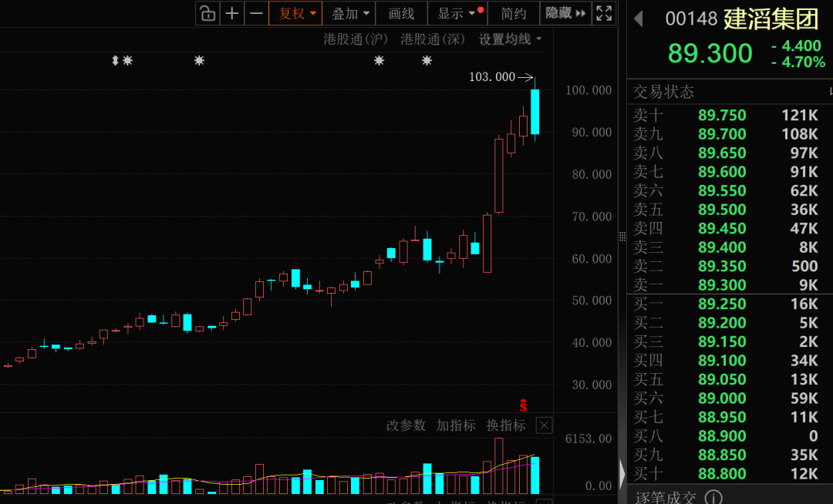Click the first star marker beside the up-down arrow

127,60
